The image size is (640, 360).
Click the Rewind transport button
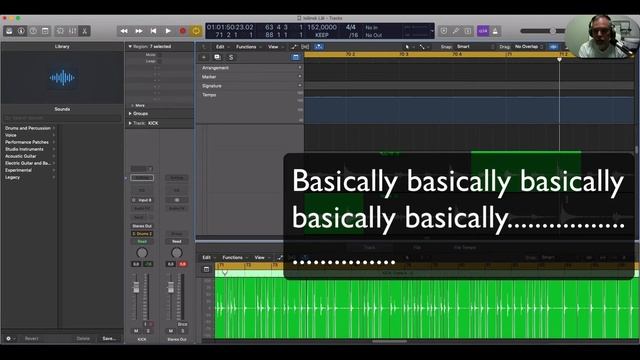pyautogui.click(x=124, y=31)
